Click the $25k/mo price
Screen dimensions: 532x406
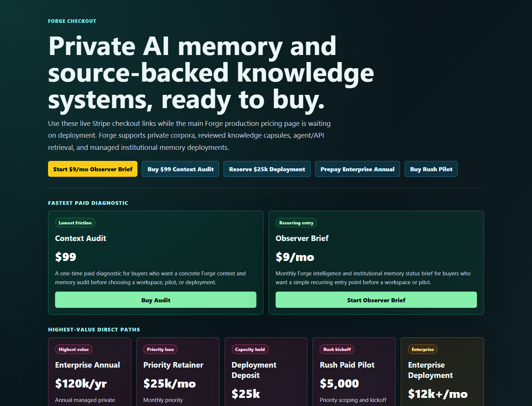click(x=170, y=383)
